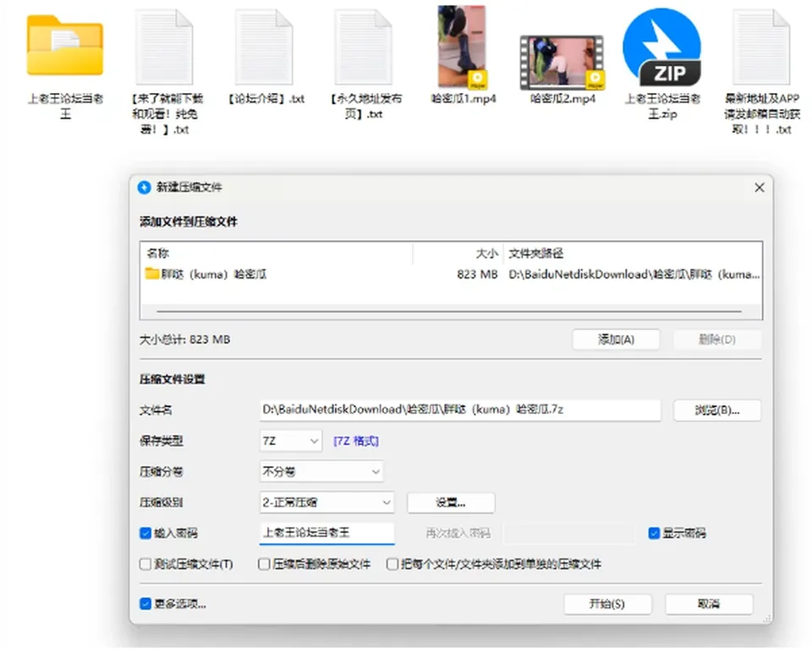This screenshot has width=812, height=649.
Task: Click the 823 MB size cell
Action: (477, 274)
